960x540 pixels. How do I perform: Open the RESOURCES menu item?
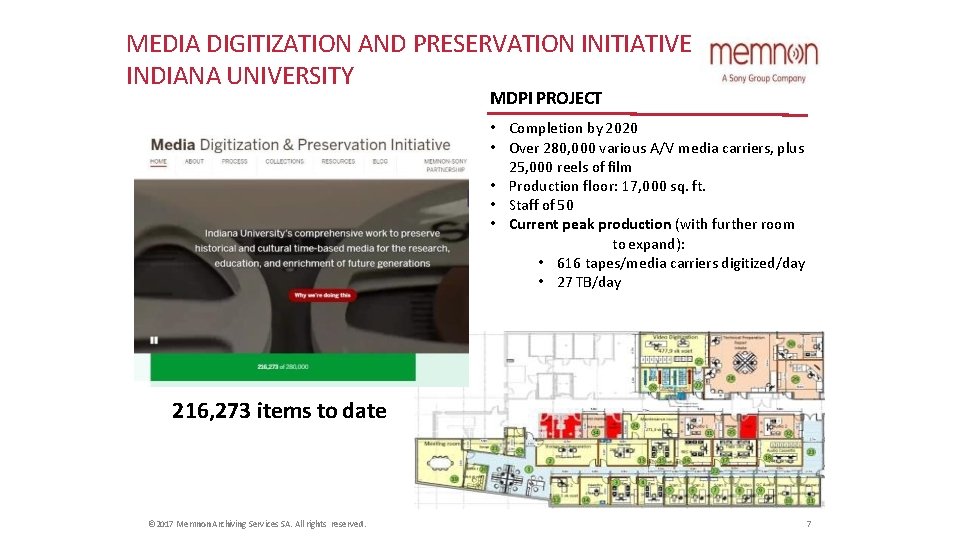pos(338,162)
